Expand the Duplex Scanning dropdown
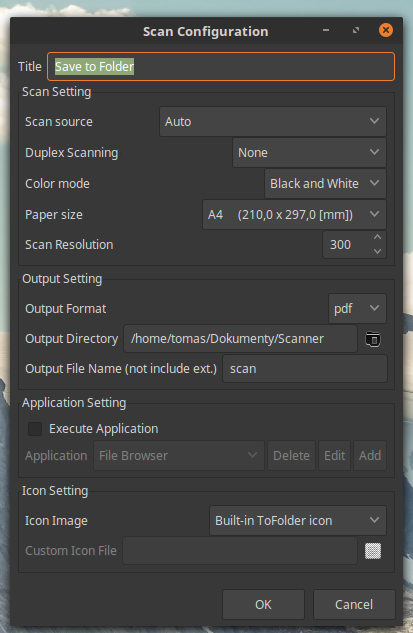Screen dimensions: 413x633 click(x=309, y=153)
